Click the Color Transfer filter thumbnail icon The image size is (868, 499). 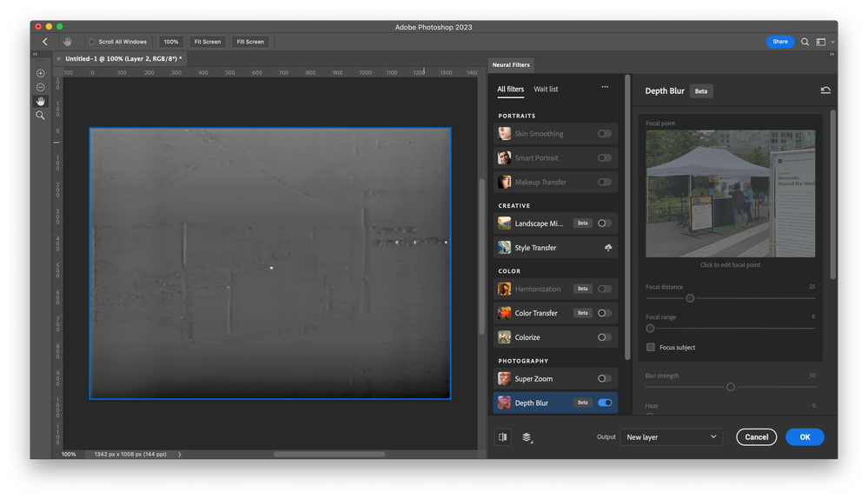click(x=504, y=313)
